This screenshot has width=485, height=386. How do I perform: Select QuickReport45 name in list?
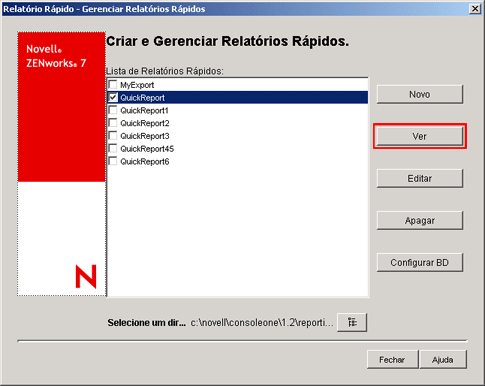click(x=147, y=149)
